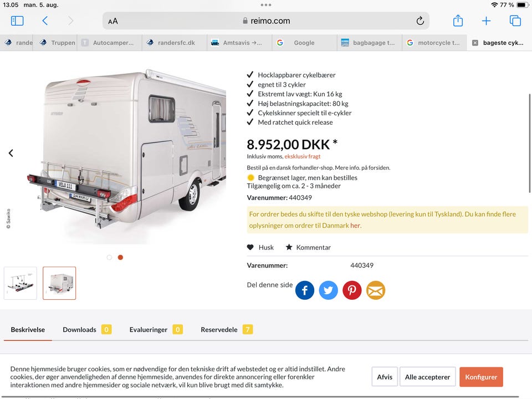The image size is (532, 399).
Task: Share product on Twitter
Action: coord(328,290)
